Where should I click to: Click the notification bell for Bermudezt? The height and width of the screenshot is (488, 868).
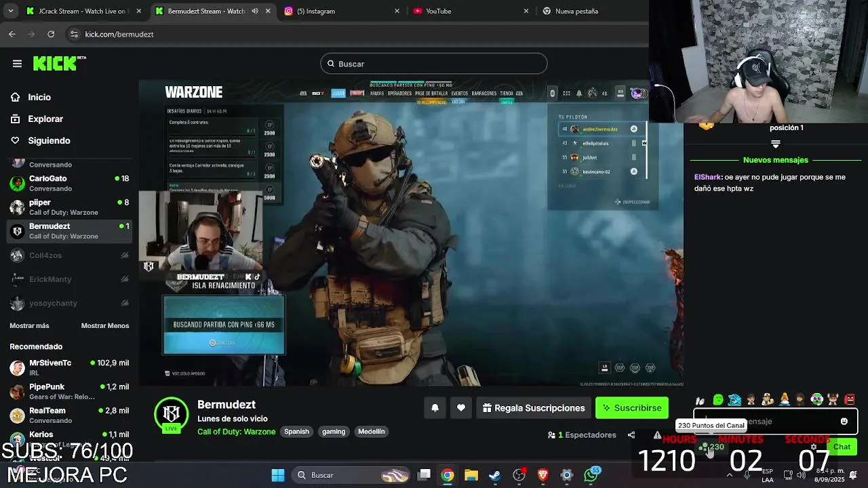pyautogui.click(x=435, y=407)
